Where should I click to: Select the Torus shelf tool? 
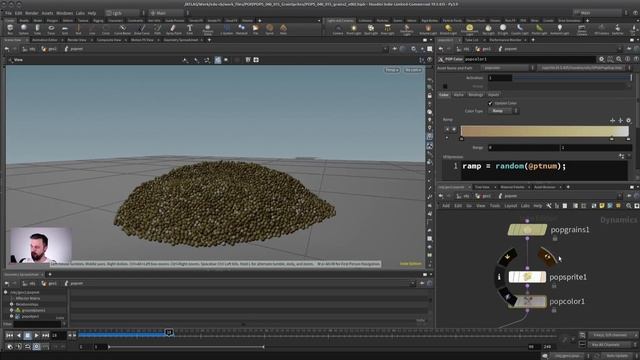pyautogui.click(x=51, y=29)
